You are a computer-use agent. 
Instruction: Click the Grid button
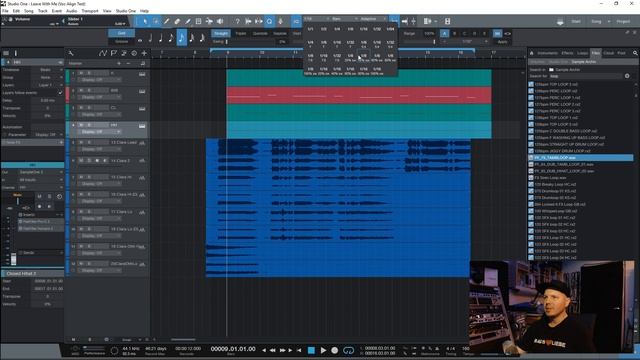coord(121,33)
